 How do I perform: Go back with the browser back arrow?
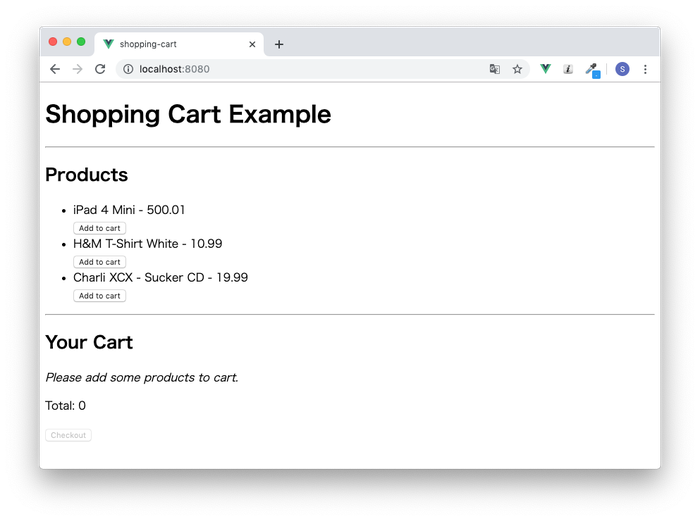[55, 69]
